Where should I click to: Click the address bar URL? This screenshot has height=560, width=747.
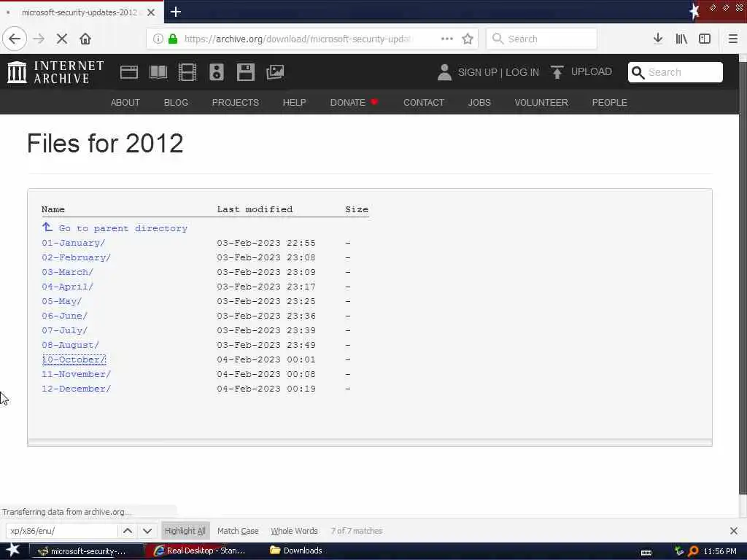click(298, 39)
